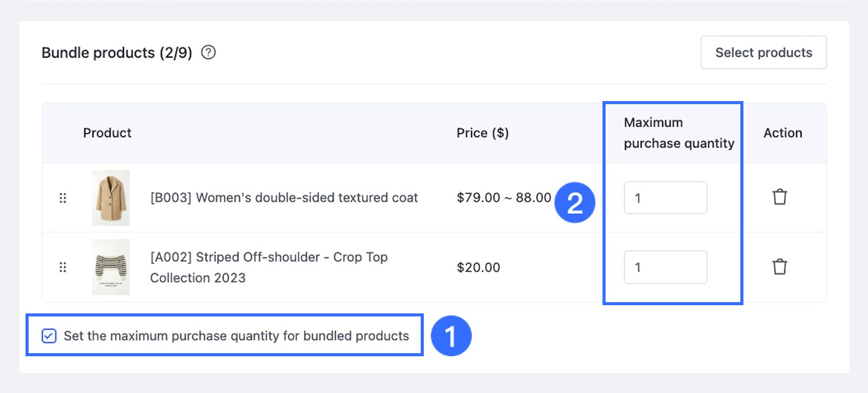
Task: Click the Action column header
Action: [783, 133]
